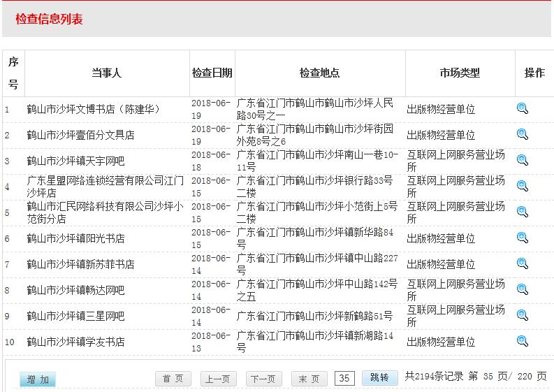Click magnifier icon for 广东星盟网络连锁经营有限公司江门沙坪店
Screen dimensions: 554x392
click(522, 186)
